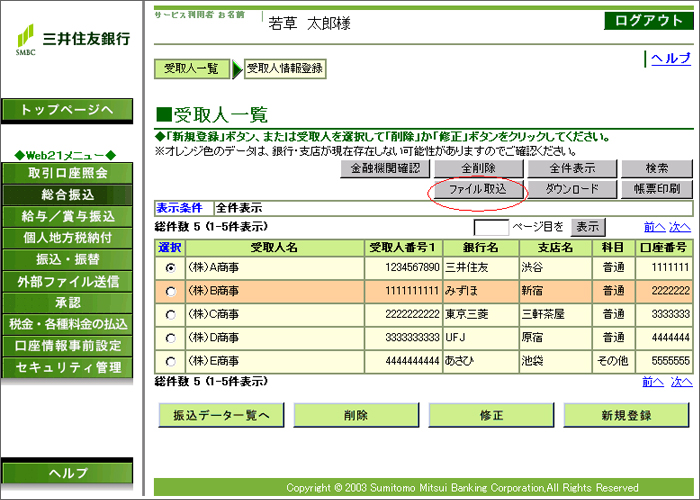
Task: Open 口座情報事前設定 menu item
Action: pyautogui.click(x=67, y=346)
